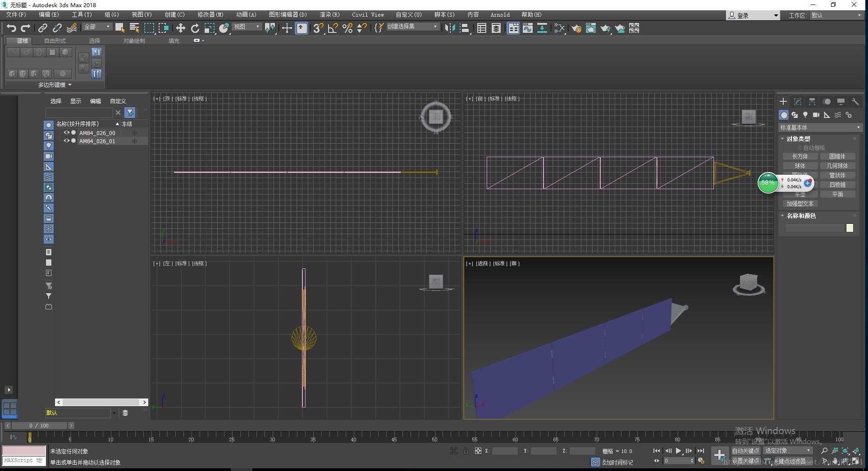Open Render Setup teapot gear icon

pos(576,28)
